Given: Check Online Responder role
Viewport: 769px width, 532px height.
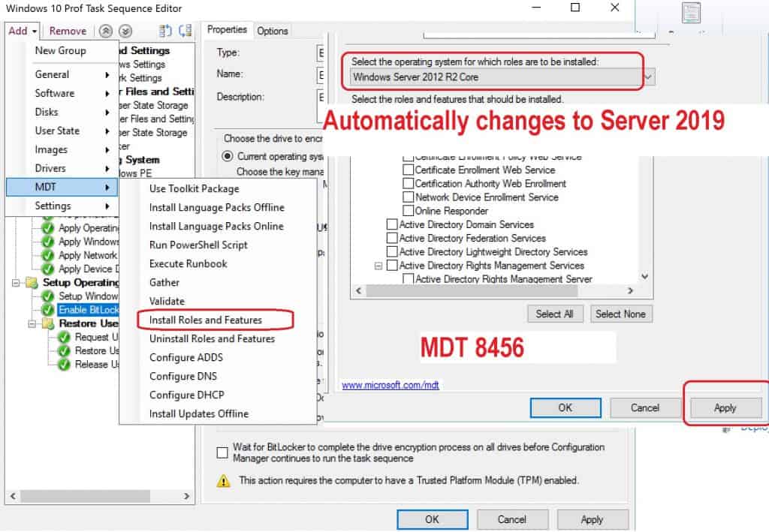Looking at the screenshot, I should click(x=408, y=211).
